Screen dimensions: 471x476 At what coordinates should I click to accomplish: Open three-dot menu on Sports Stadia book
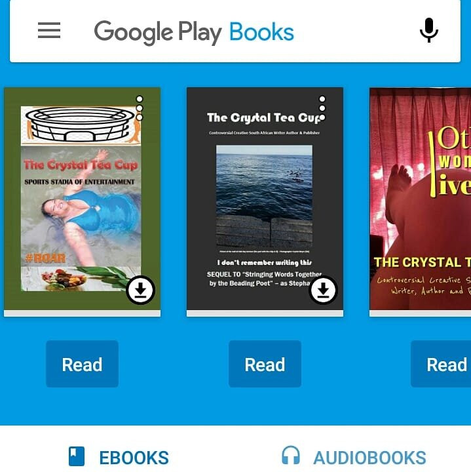[x=140, y=108]
